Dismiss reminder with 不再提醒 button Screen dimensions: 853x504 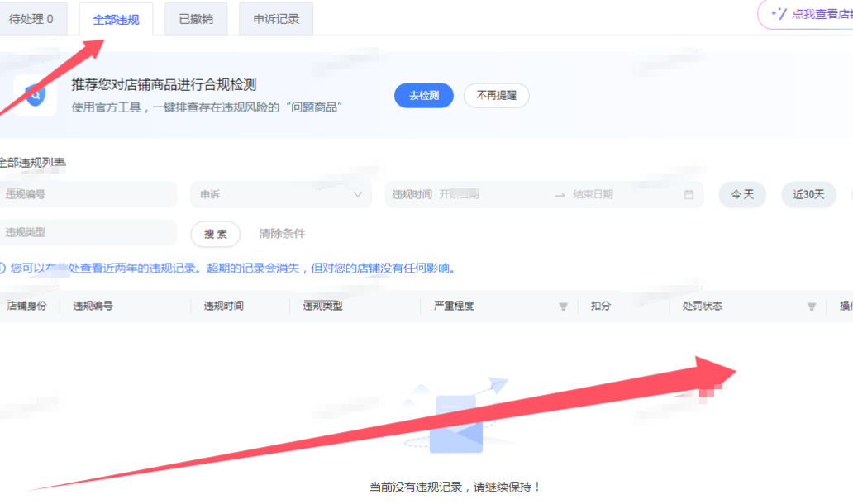496,96
